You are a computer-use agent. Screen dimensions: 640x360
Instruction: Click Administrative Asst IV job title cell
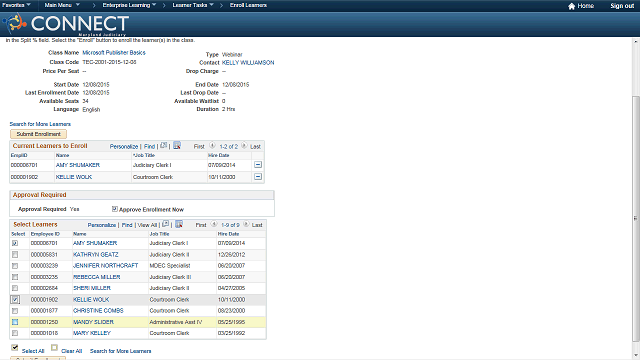coord(176,322)
